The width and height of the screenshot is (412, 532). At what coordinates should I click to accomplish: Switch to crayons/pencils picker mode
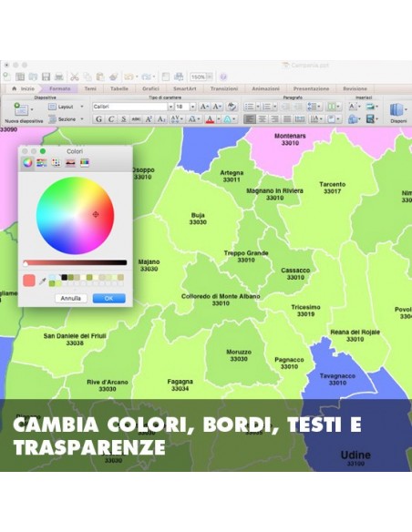85,162
